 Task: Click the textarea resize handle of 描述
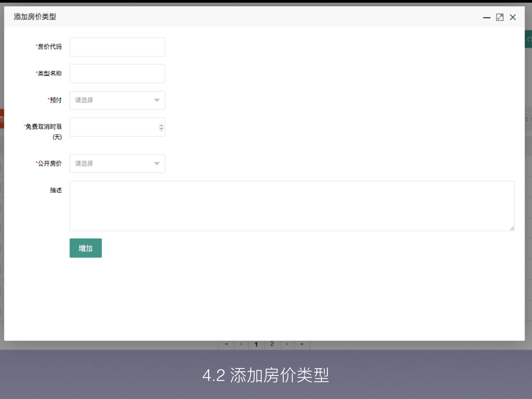click(x=512, y=228)
